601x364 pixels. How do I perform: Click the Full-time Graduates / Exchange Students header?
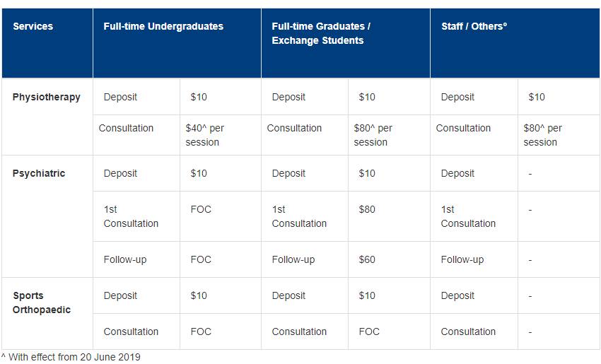[x=321, y=33]
